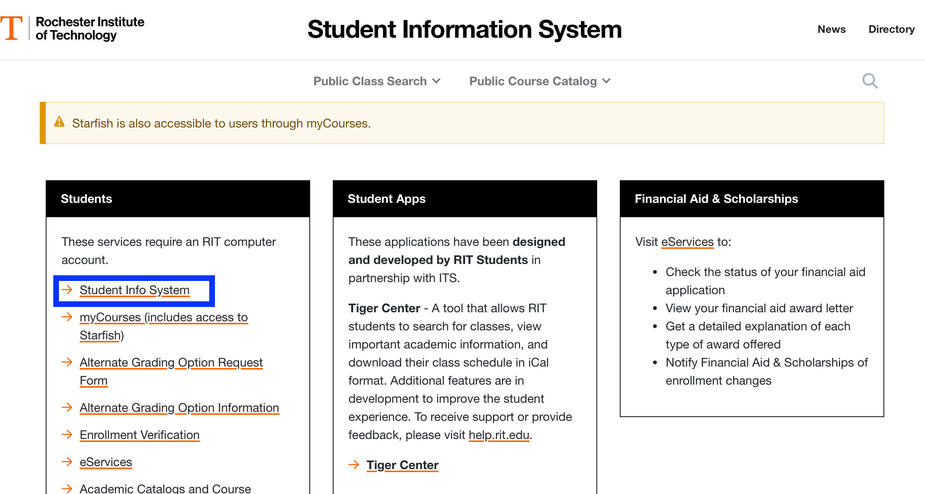Screen dimensions: 925x494
Task: Open the Enrollment Verification link
Action: coord(139,434)
